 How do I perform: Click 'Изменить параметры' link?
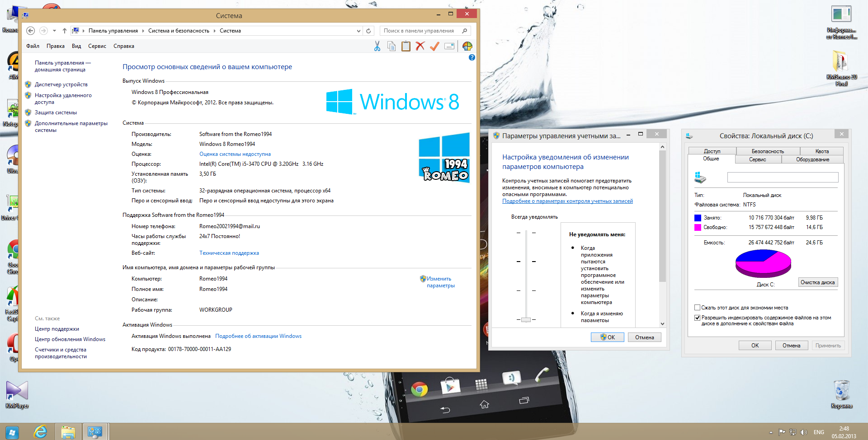click(440, 282)
